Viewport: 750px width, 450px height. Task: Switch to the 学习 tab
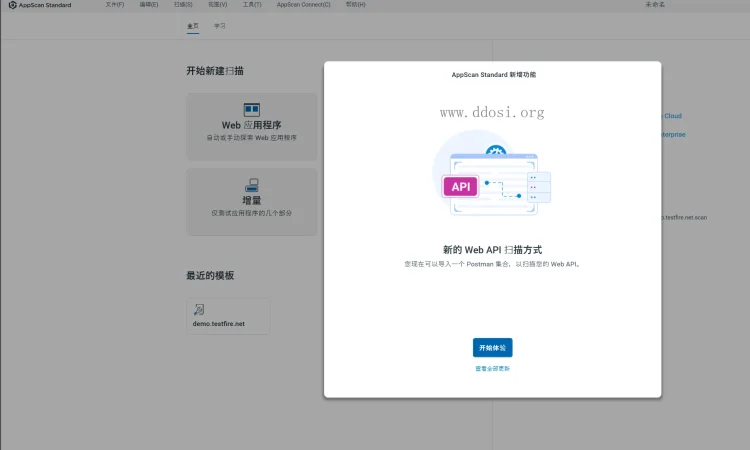click(x=220, y=26)
